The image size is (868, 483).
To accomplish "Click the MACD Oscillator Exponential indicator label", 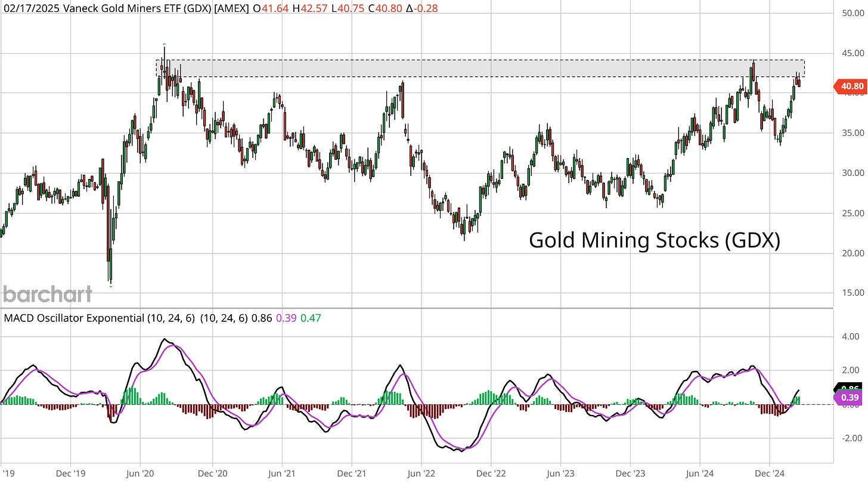I will (x=74, y=319).
